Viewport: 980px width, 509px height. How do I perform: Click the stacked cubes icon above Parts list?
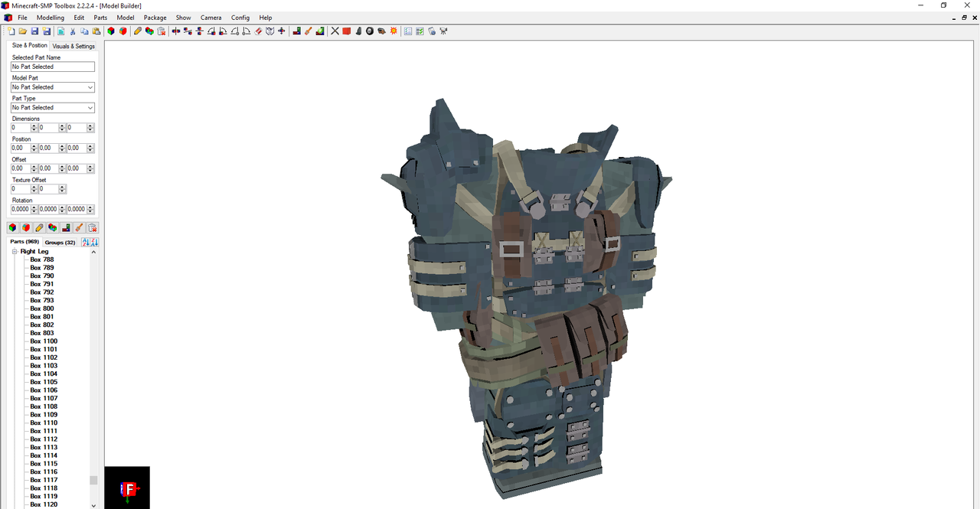pos(52,227)
